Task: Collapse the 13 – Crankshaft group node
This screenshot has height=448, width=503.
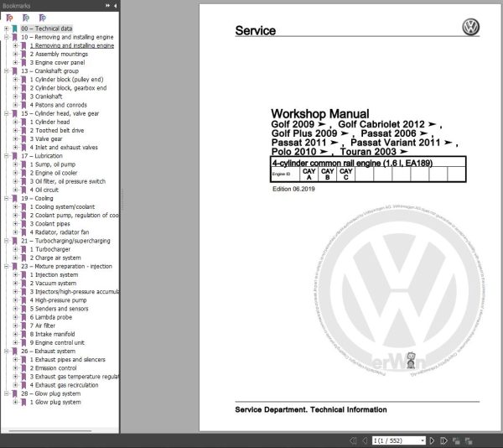Action: (x=6, y=71)
